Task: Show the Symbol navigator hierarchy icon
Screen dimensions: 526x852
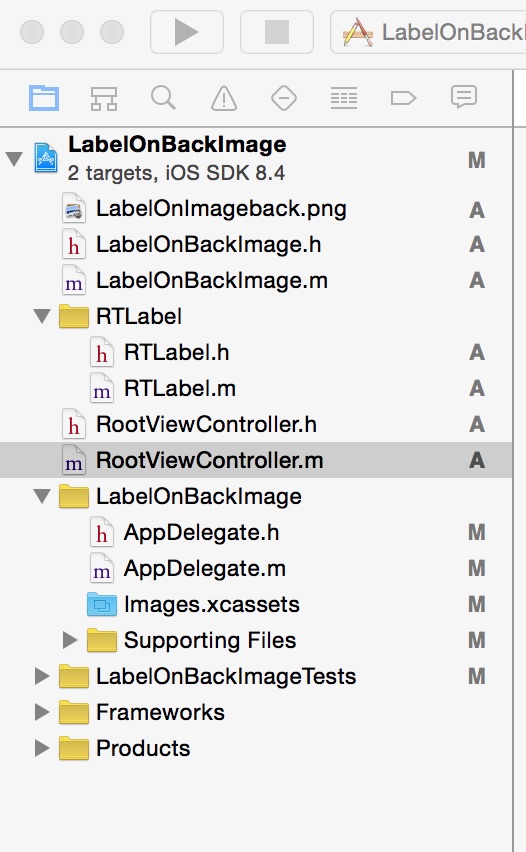Action: tap(104, 99)
